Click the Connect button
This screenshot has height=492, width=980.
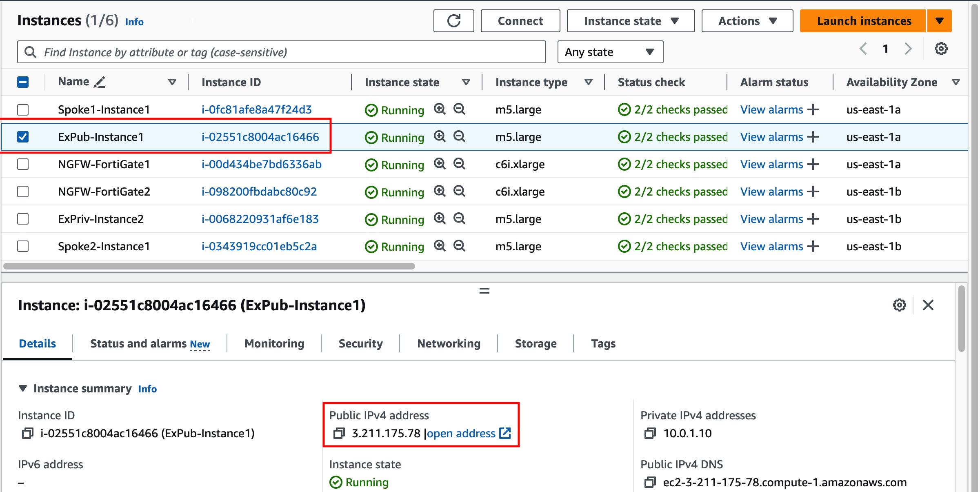point(520,21)
